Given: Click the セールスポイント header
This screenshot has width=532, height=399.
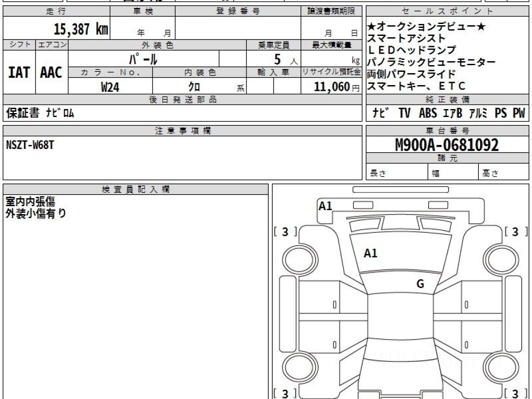Looking at the screenshot, I should click(448, 12).
